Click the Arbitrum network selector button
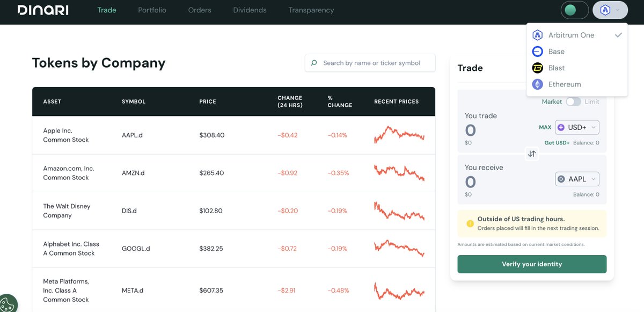The image size is (644, 312). pyautogui.click(x=610, y=10)
